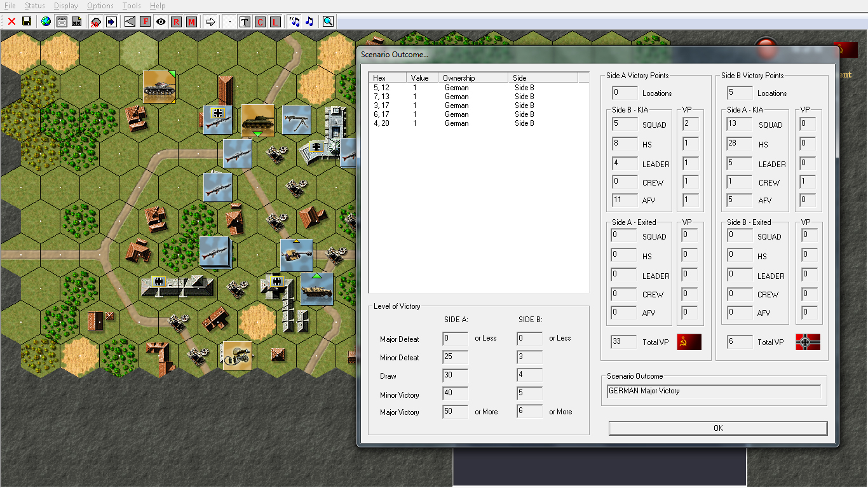868x488 pixels.
Task: Click Side A Minor Victory field showing 40
Action: [x=456, y=394]
